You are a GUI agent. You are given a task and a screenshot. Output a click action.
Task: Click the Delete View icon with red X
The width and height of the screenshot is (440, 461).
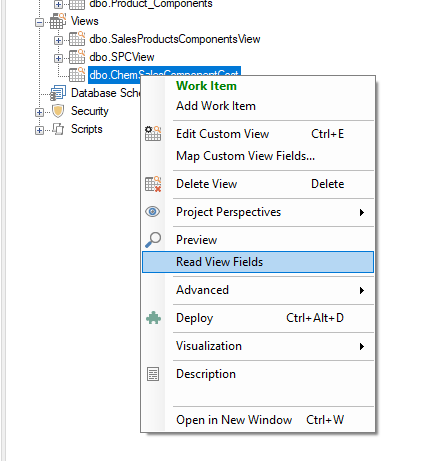pyautogui.click(x=153, y=184)
